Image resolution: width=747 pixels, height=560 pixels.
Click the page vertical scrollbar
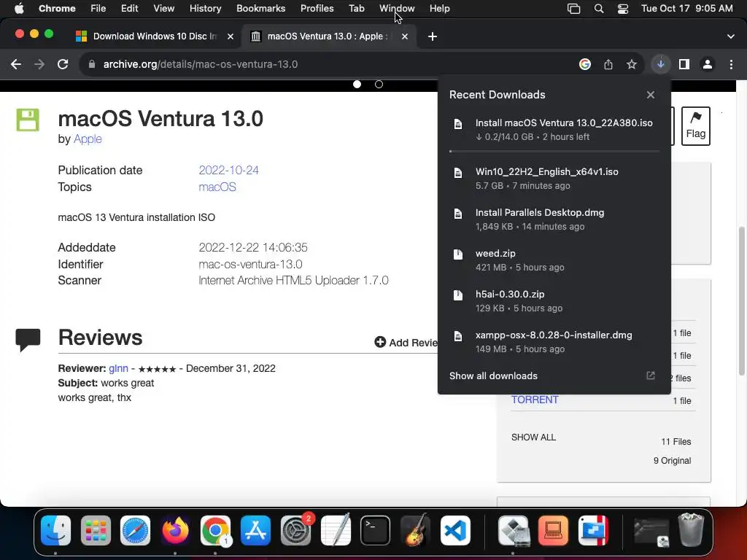coord(741,301)
